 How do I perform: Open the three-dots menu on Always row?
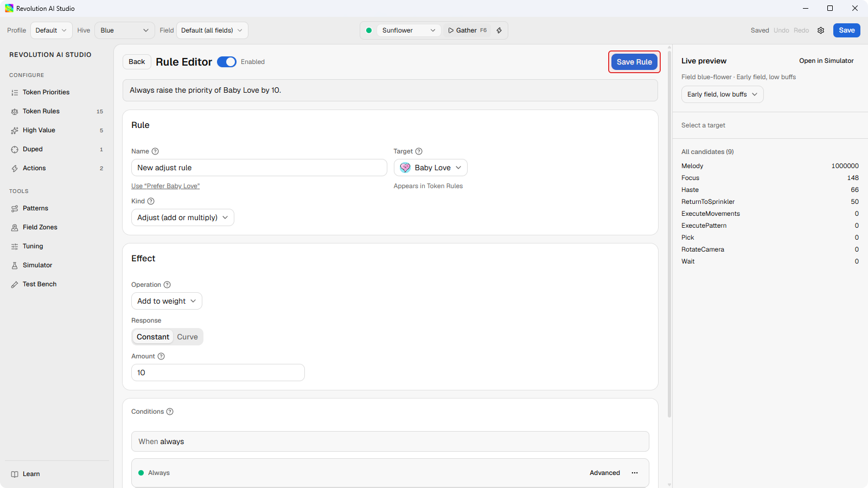click(635, 473)
